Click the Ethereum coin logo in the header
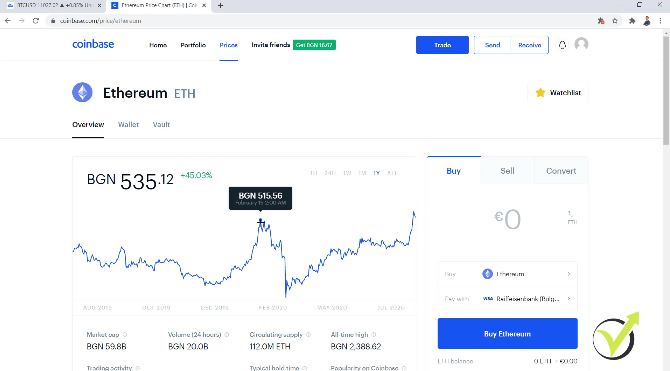The image size is (670, 371). pyautogui.click(x=82, y=92)
